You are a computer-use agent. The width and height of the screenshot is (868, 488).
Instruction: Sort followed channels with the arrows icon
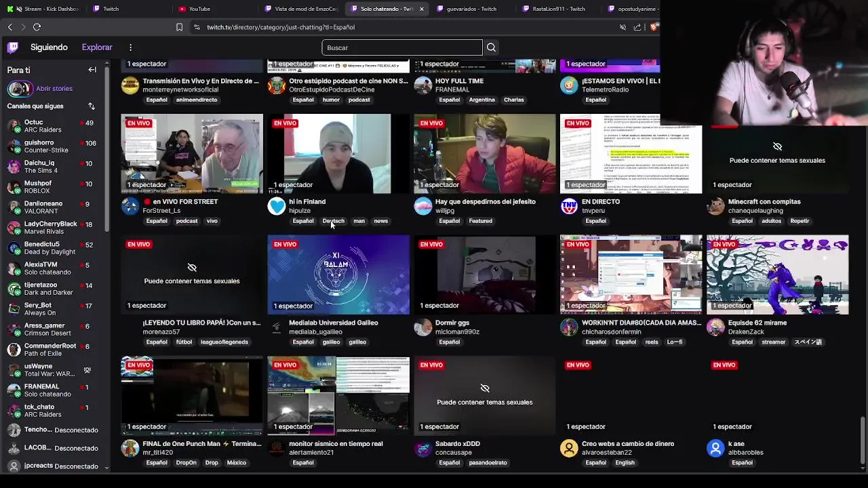click(92, 106)
